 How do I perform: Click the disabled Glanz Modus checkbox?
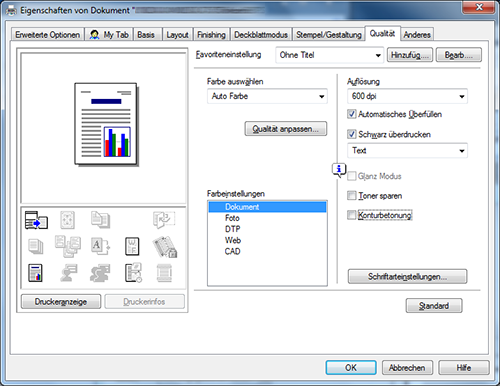[351, 176]
